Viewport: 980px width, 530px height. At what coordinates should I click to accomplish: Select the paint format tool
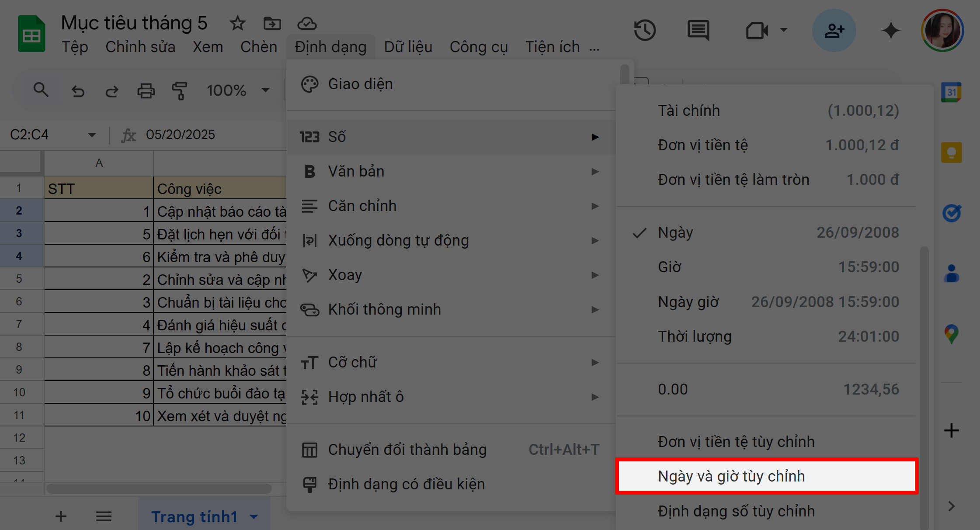pos(180,90)
